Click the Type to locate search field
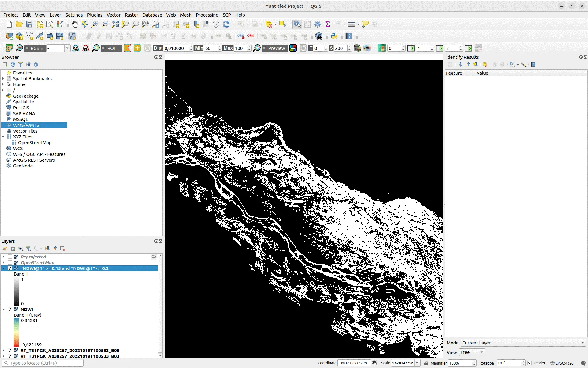This screenshot has width=588, height=368. click(x=43, y=363)
